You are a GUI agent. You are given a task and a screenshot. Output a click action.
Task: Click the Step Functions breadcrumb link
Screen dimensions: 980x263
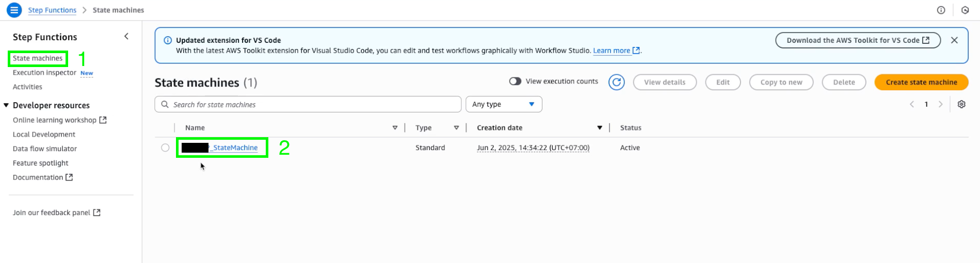(x=52, y=10)
